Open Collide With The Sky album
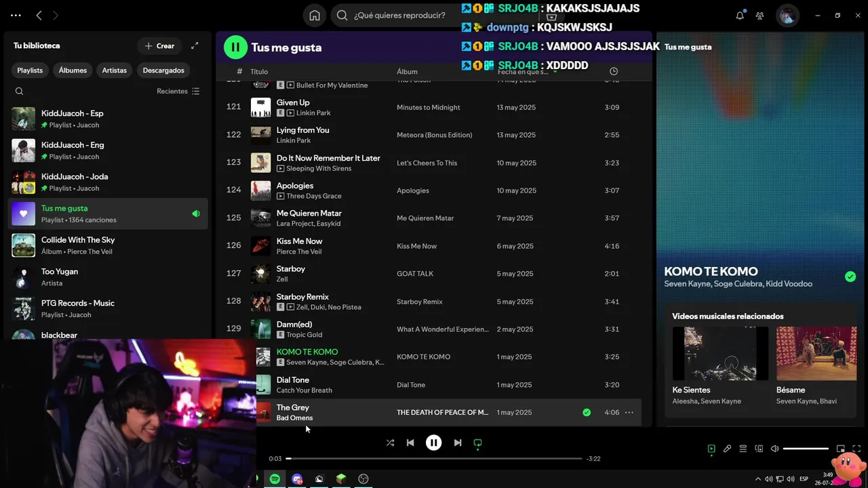The width and height of the screenshot is (868, 488). point(108,245)
